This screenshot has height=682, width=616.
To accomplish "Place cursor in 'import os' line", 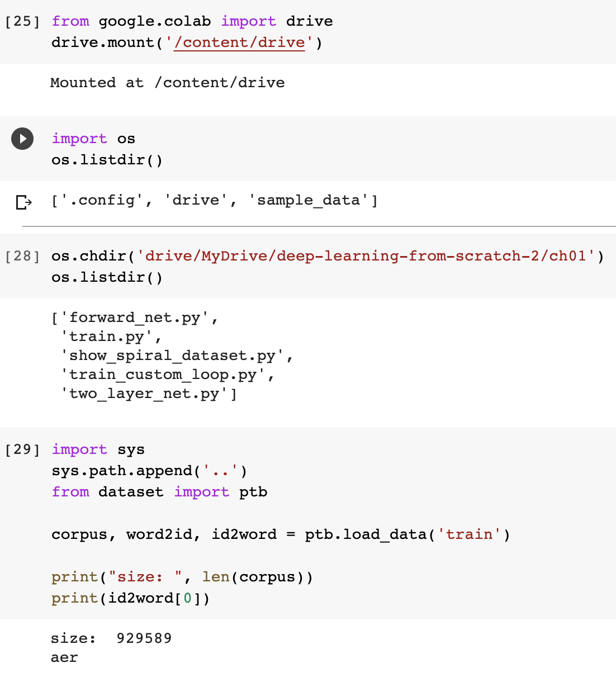I will 93,139.
